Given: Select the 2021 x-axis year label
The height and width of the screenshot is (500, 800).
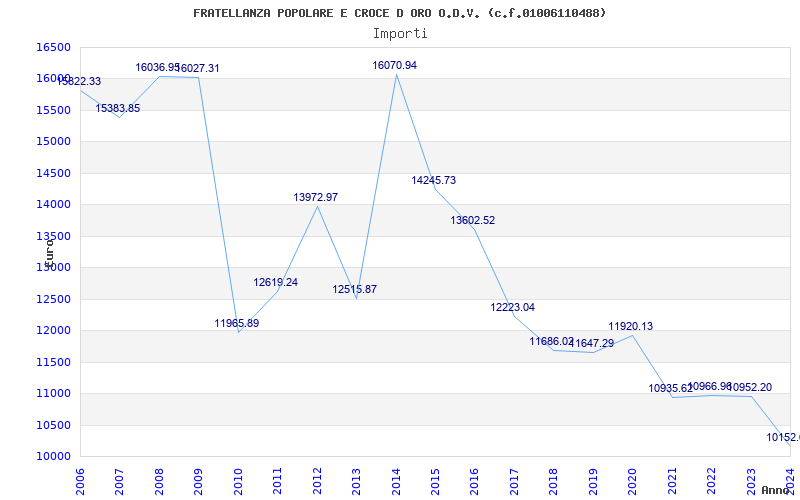Looking at the screenshot, I should [x=672, y=482].
